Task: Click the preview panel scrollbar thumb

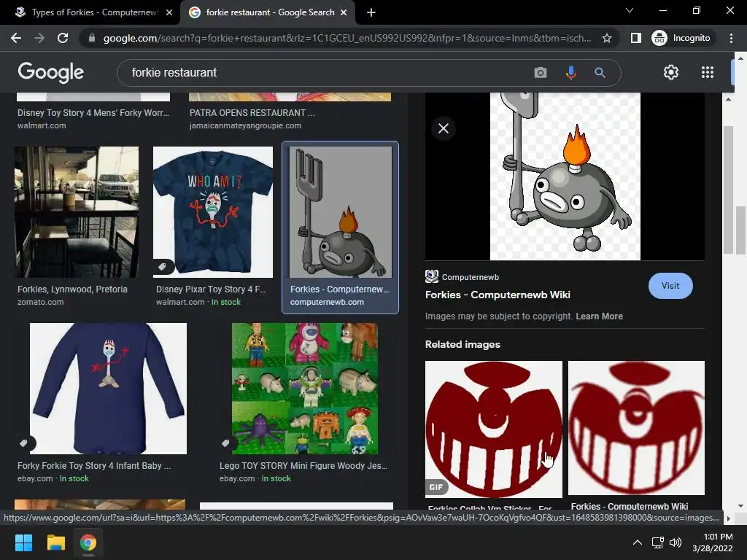Action: [x=728, y=190]
